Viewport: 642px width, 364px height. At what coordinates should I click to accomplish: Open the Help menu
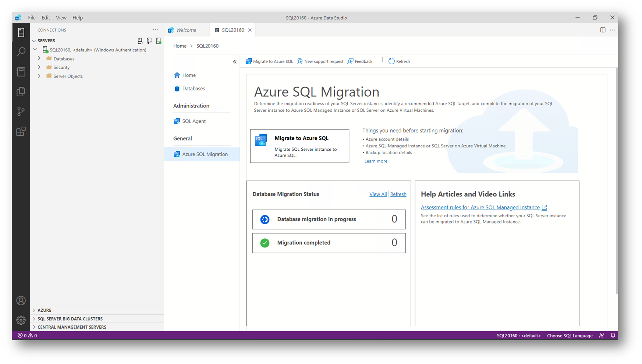point(78,18)
